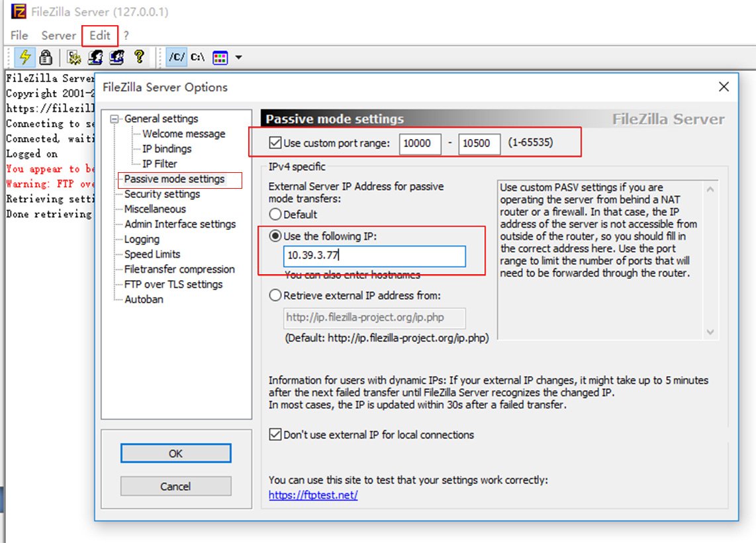Click the colored grid sorting icon

tap(220, 58)
